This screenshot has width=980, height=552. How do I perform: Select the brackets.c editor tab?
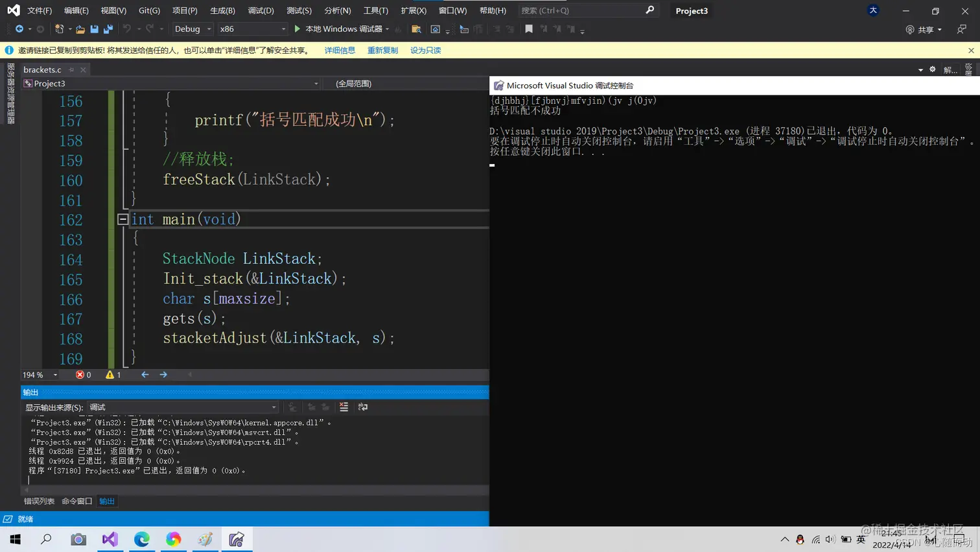42,69
